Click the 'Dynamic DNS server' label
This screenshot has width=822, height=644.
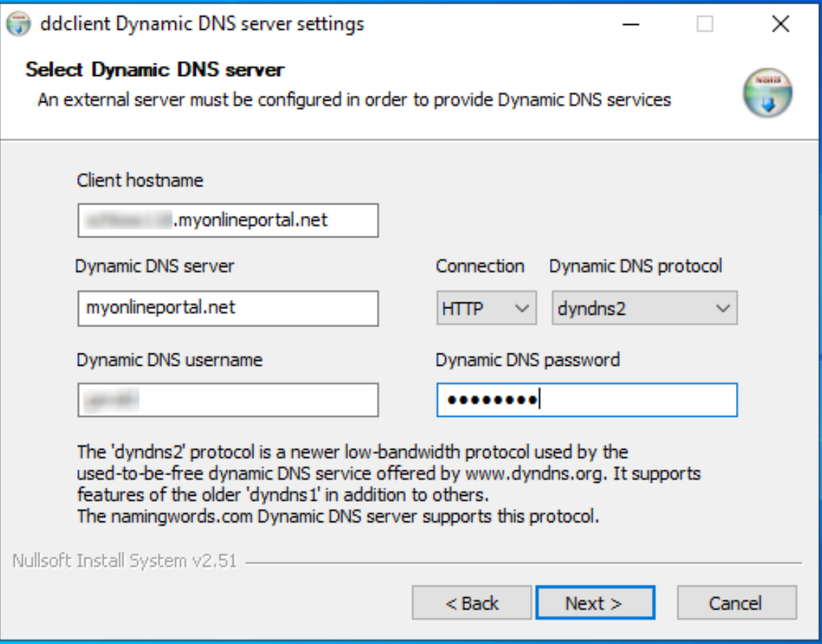(x=155, y=267)
